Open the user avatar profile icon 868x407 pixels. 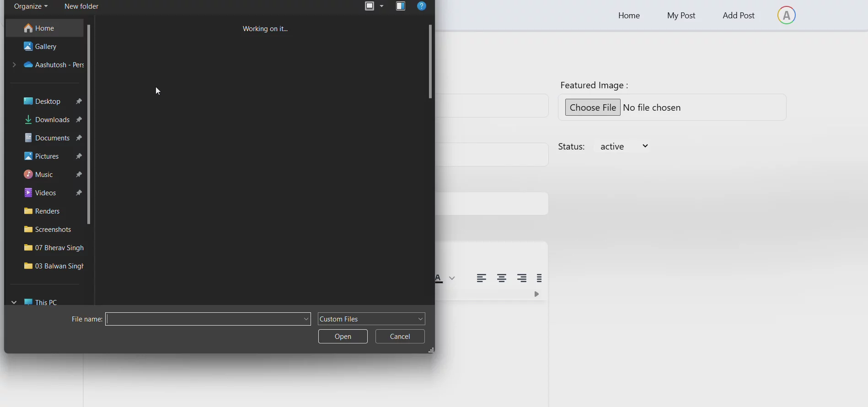(786, 16)
